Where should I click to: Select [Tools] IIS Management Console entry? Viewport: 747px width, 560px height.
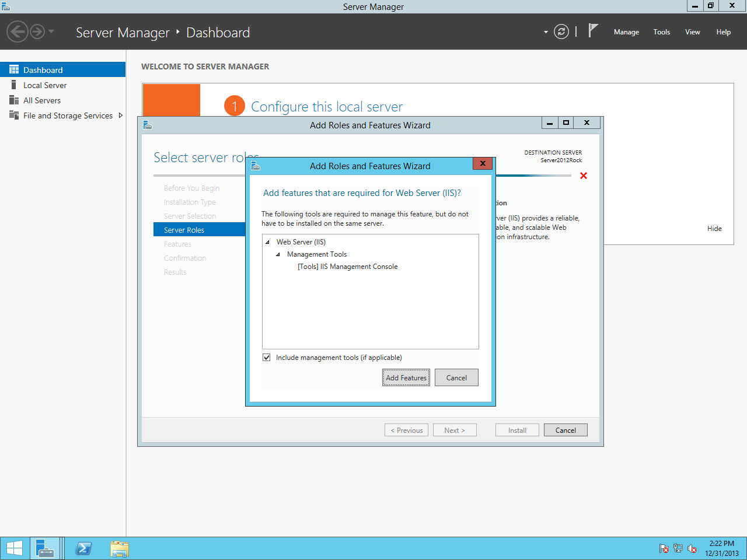(x=348, y=267)
